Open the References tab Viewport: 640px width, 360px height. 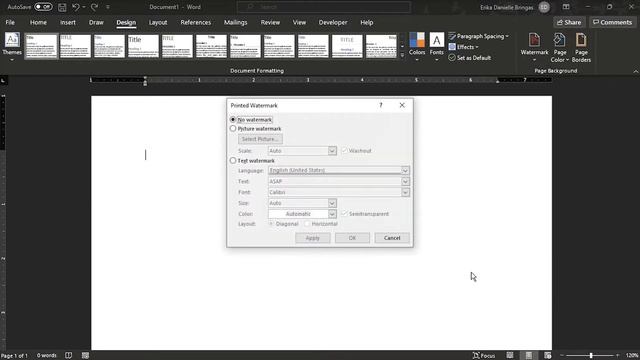click(196, 22)
